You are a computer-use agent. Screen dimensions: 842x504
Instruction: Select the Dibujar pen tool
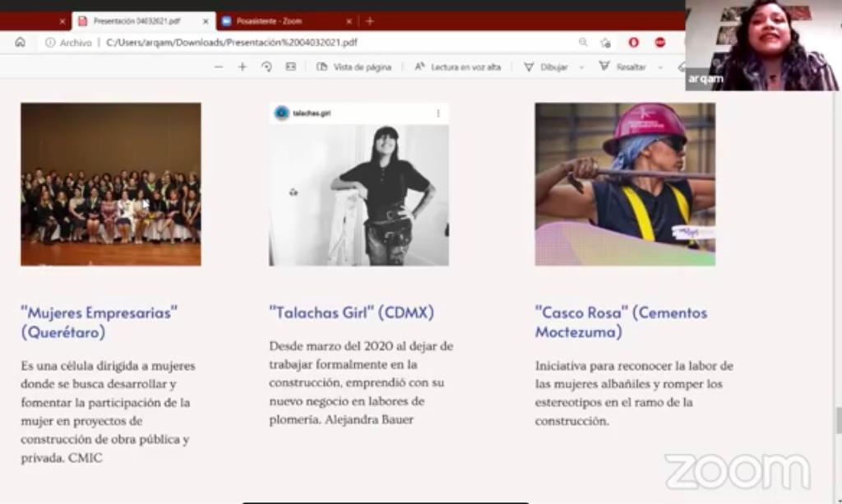click(x=546, y=67)
